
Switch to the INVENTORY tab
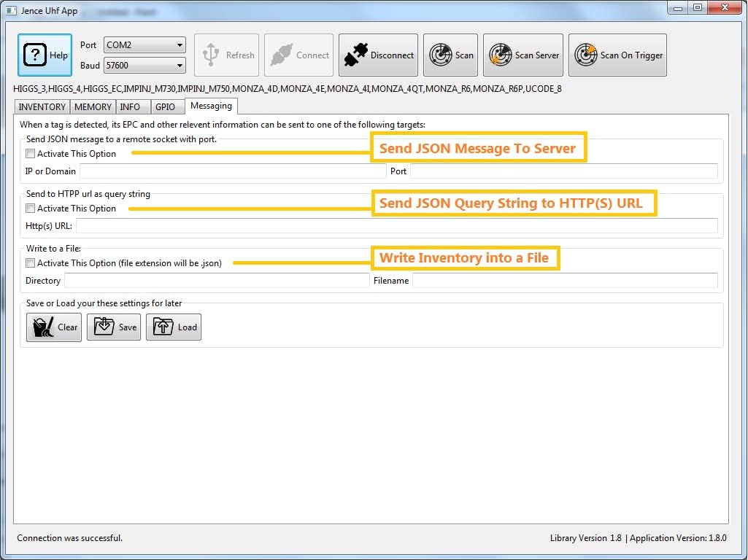(x=42, y=107)
